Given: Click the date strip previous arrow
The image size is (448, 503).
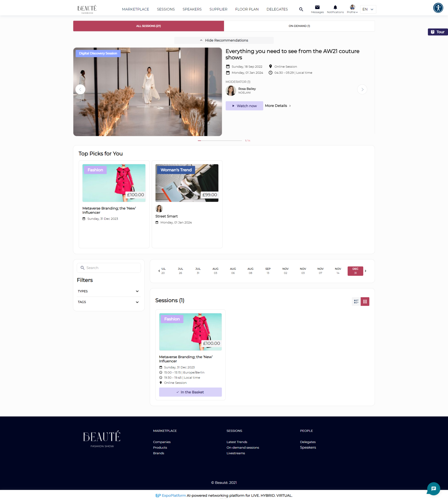Looking at the screenshot, I should click(159, 271).
